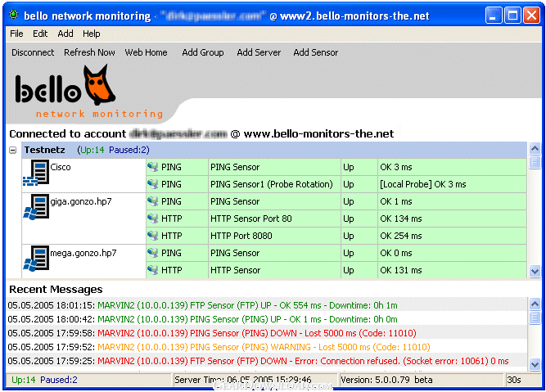Viewport: 546px width, 392px height.
Task: Select the mega.gonzo.hp7 server name
Action: (83, 253)
